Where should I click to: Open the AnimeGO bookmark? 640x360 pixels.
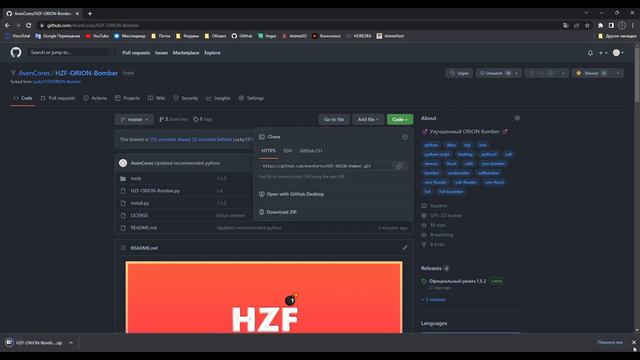pyautogui.click(x=294, y=36)
